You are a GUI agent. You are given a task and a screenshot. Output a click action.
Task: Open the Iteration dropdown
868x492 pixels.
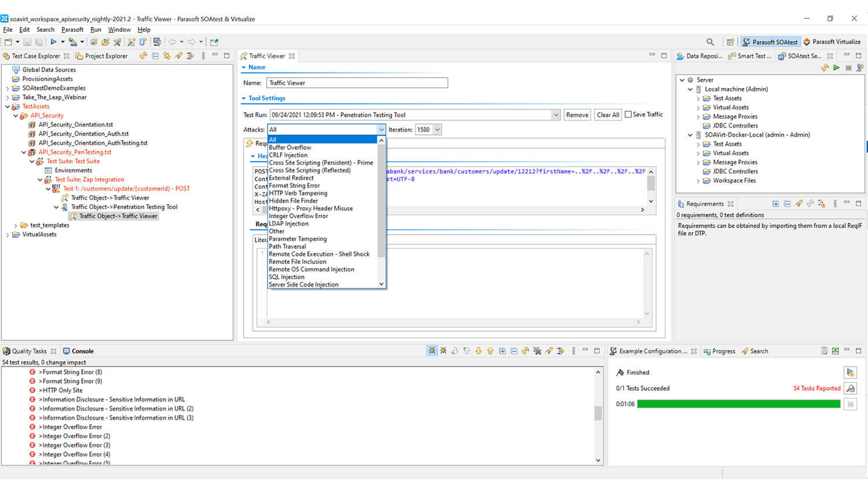pyautogui.click(x=437, y=130)
